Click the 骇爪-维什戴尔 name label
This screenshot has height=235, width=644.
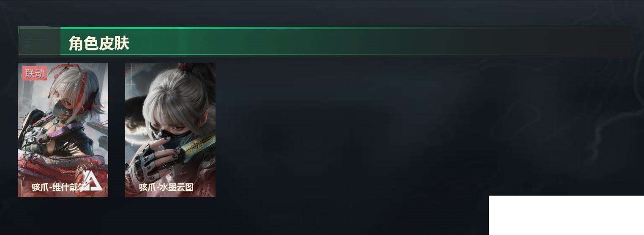[x=58, y=187]
